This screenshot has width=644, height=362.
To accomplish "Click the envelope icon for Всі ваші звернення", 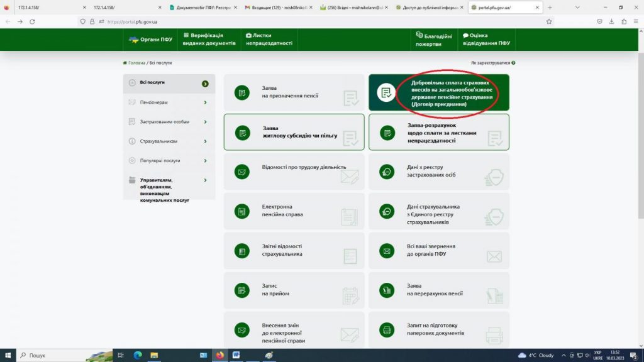I will tap(387, 251).
